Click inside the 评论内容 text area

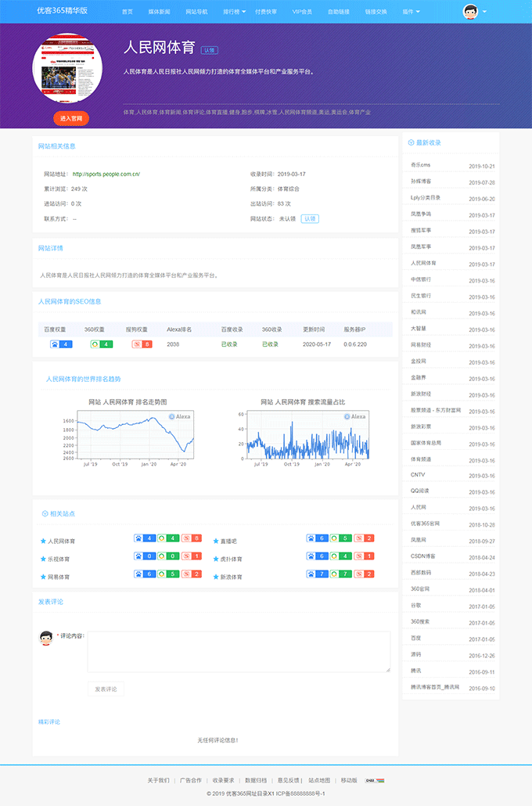click(239, 652)
